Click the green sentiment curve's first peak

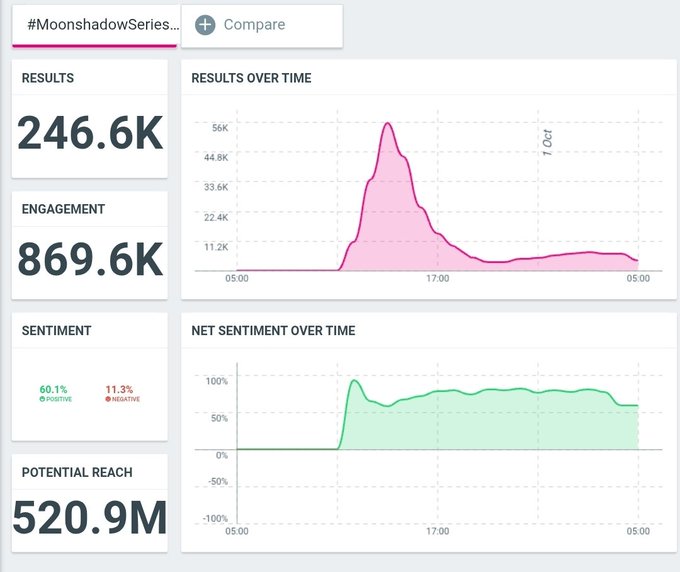355,381
